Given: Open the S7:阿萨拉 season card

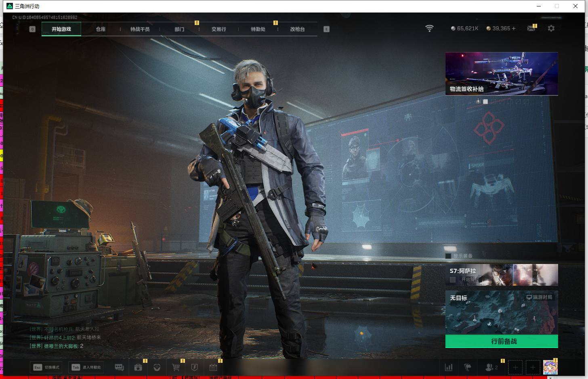Looking at the screenshot, I should click(x=502, y=275).
